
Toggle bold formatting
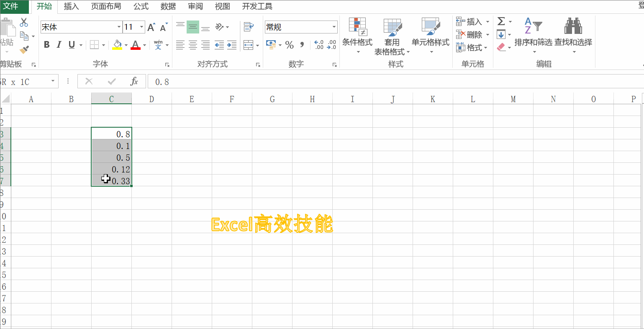coord(47,45)
